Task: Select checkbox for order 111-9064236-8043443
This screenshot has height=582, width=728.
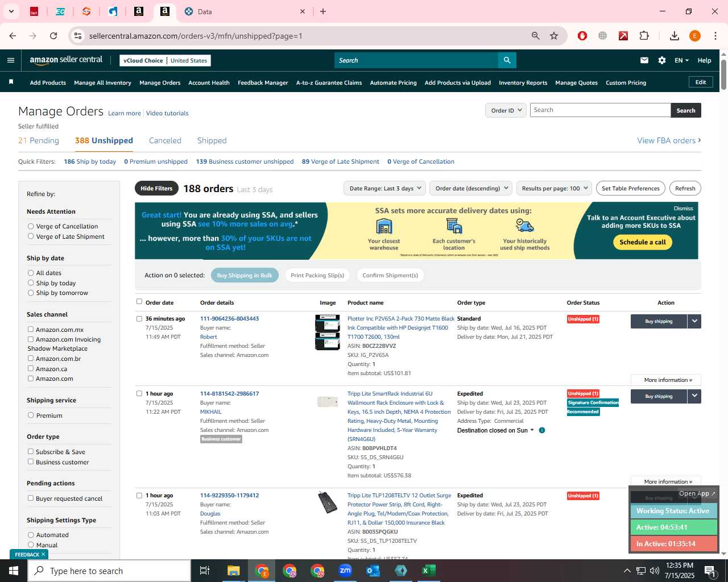Action: [139, 318]
